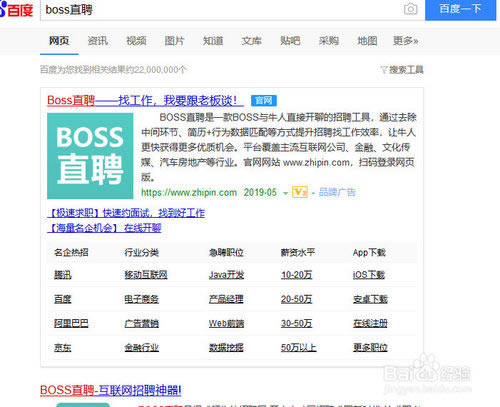Viewport: 500px width, 407px height.
Task: Click the App下载 column header
Action: (x=369, y=253)
